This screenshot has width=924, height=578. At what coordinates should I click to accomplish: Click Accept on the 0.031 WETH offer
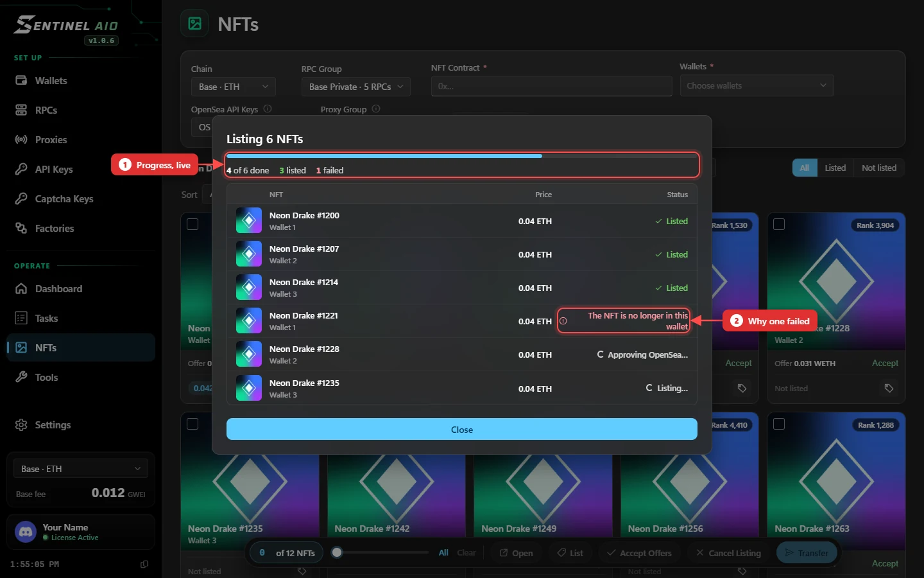(x=886, y=363)
